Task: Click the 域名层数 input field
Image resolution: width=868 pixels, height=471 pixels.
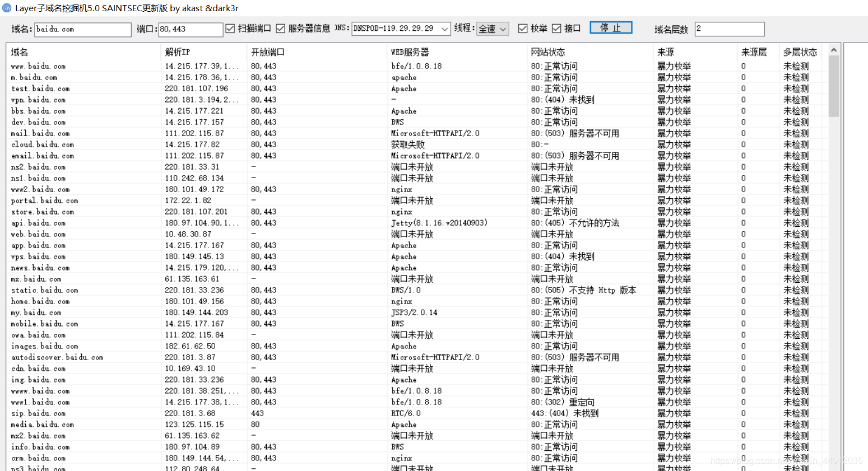Action: click(730, 29)
